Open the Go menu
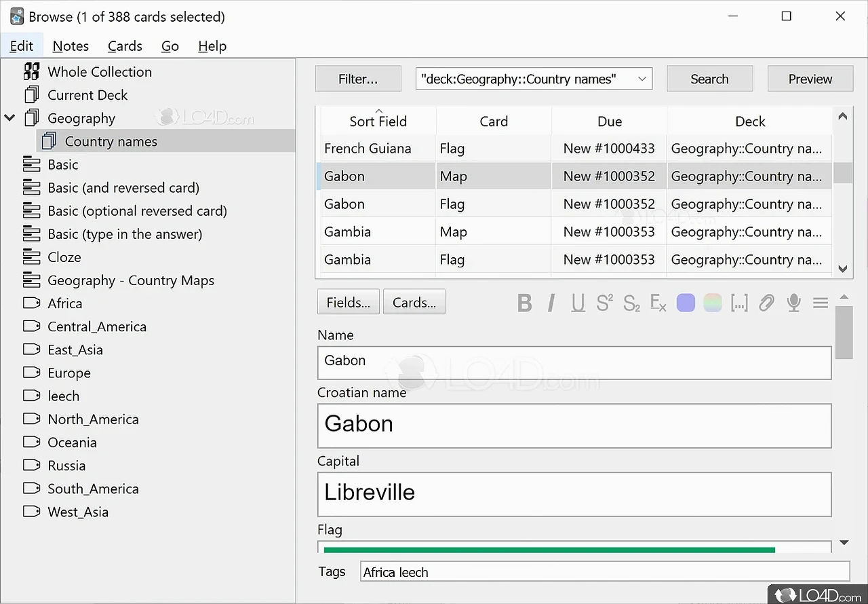Image resolution: width=868 pixels, height=604 pixels. [x=170, y=46]
